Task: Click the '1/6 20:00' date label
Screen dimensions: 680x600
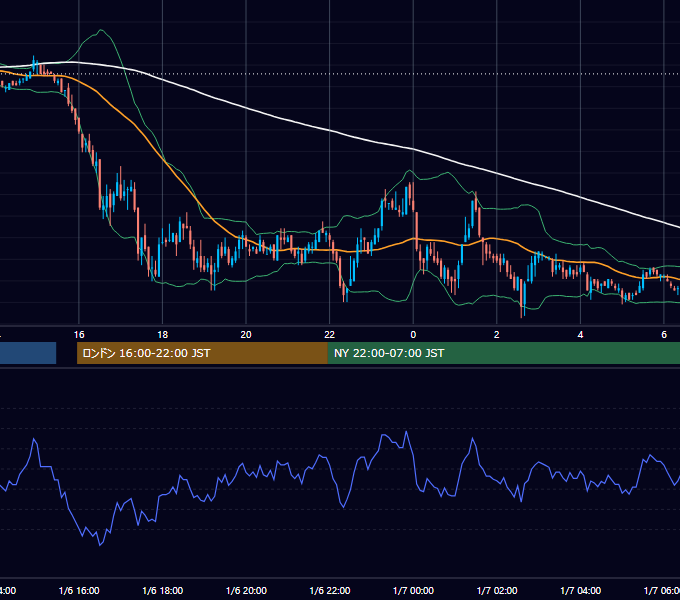Action: (x=246, y=590)
